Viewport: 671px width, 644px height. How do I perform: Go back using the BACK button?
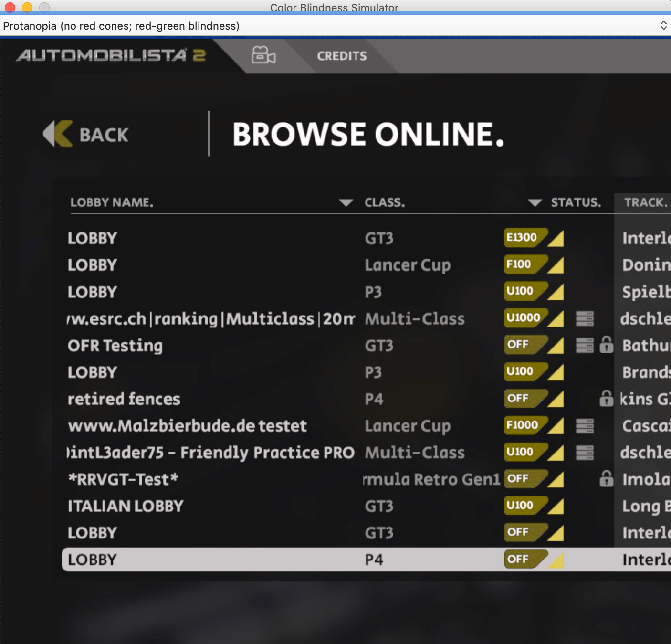point(86,134)
